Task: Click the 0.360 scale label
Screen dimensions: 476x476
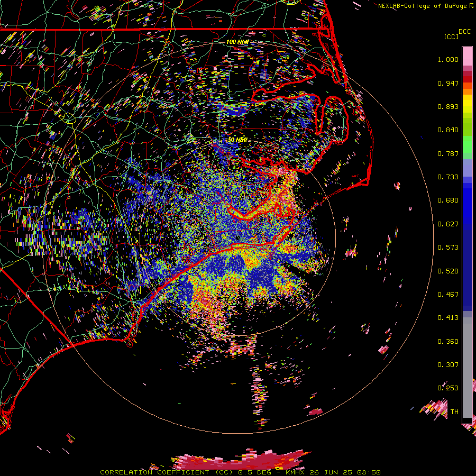Action: tap(448, 342)
